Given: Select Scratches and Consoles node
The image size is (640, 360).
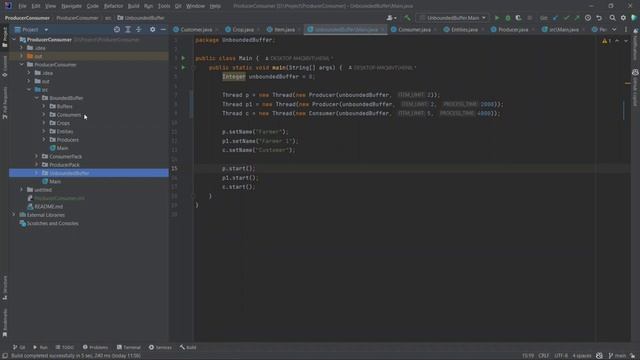Looking at the screenshot, I should 52,223.
